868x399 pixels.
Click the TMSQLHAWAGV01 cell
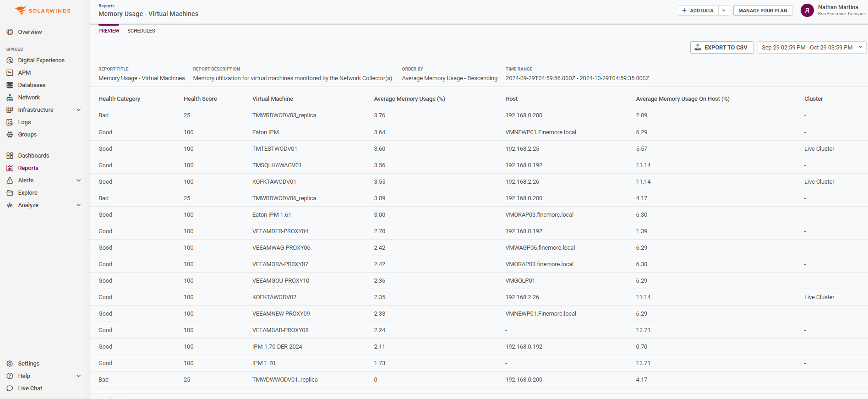click(277, 165)
